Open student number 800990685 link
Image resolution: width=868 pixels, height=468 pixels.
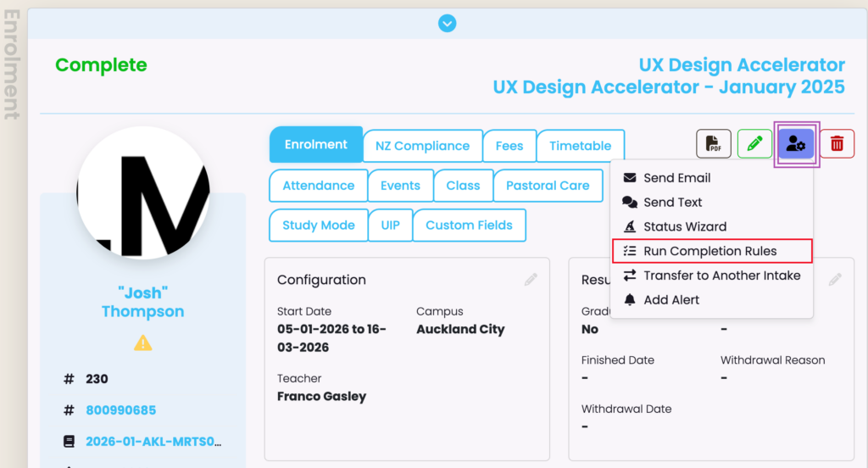point(120,410)
